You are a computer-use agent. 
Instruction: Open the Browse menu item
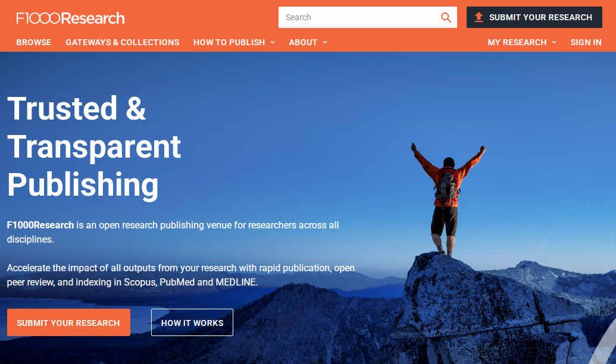(34, 42)
